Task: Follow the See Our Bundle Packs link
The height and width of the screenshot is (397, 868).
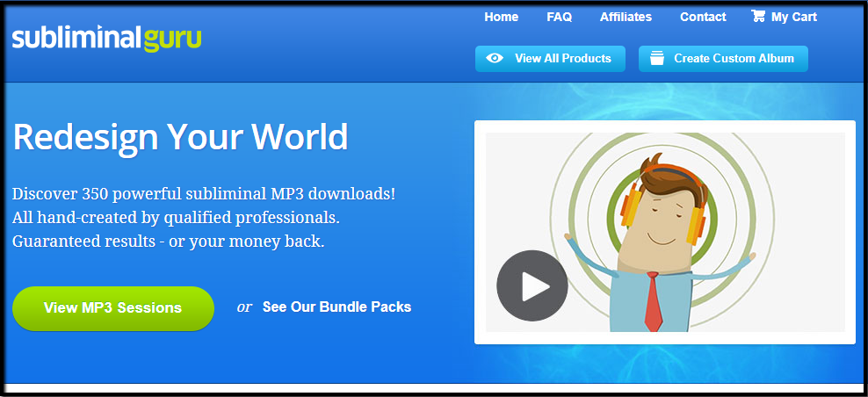Action: (x=336, y=307)
